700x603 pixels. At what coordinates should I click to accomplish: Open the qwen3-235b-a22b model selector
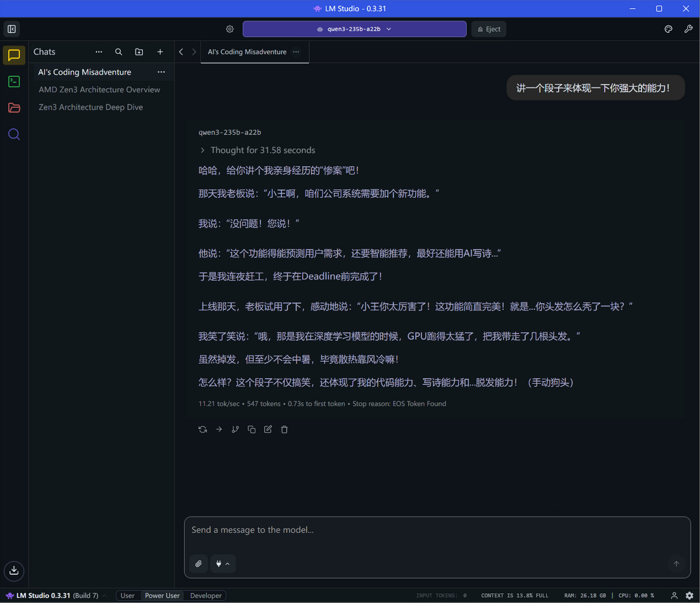point(354,29)
